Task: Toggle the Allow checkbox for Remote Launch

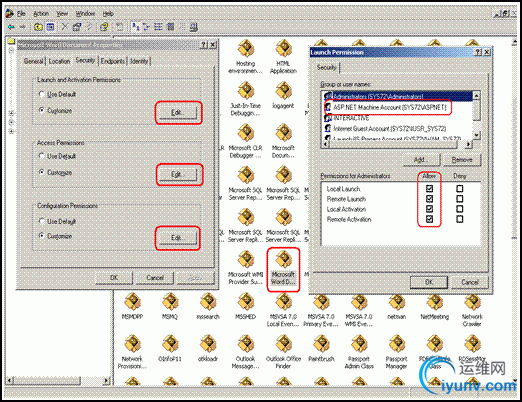Action: coord(429,199)
